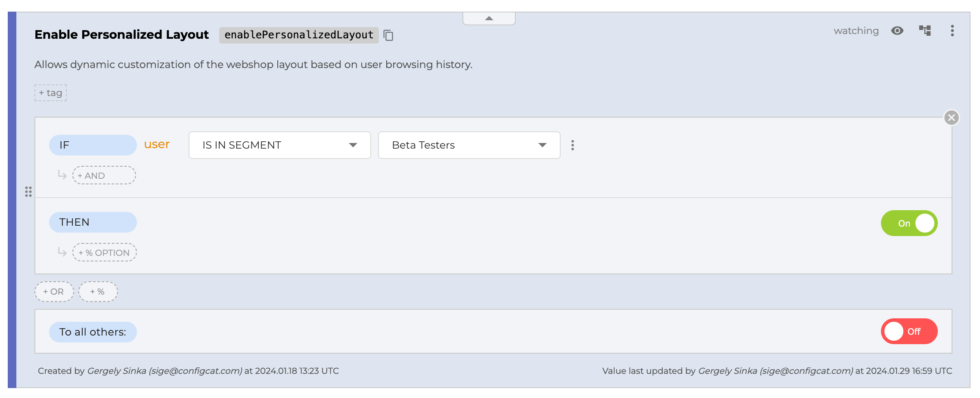Add an AND condition

click(x=104, y=176)
